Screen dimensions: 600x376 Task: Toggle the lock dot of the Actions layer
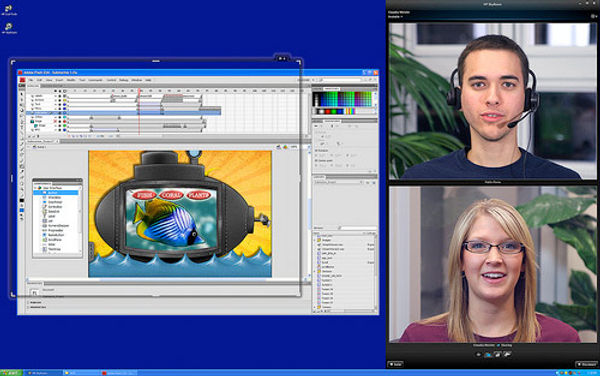point(60,100)
